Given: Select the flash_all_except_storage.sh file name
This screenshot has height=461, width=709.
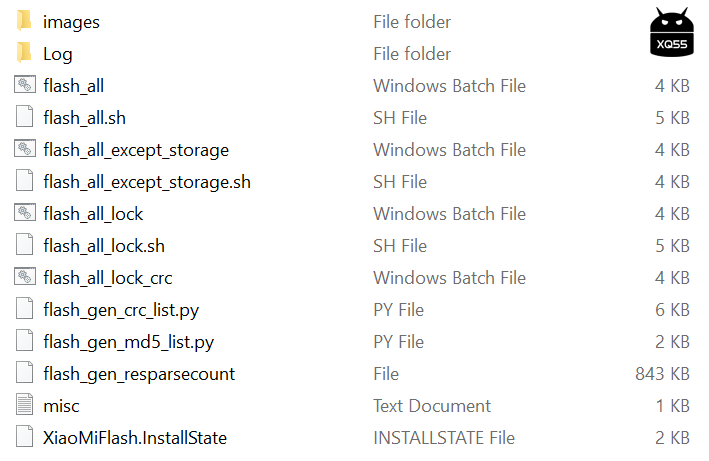Looking at the screenshot, I should click(147, 182).
